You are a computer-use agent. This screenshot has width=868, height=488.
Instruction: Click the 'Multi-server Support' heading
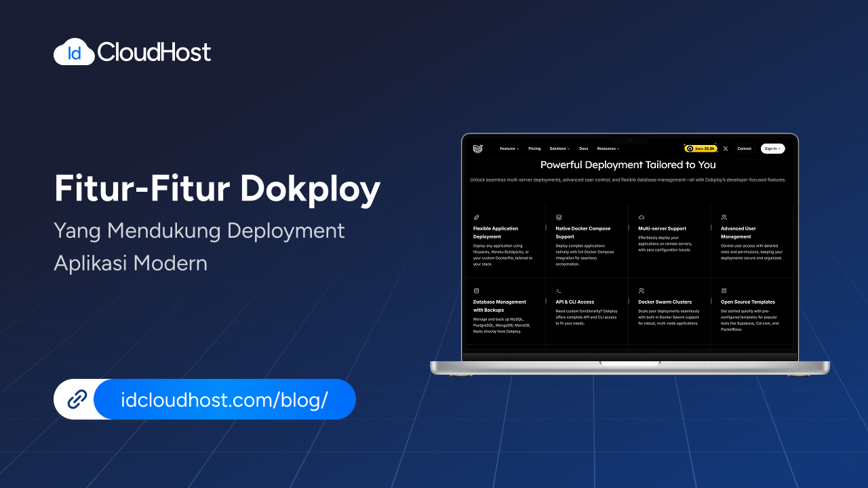point(663,228)
